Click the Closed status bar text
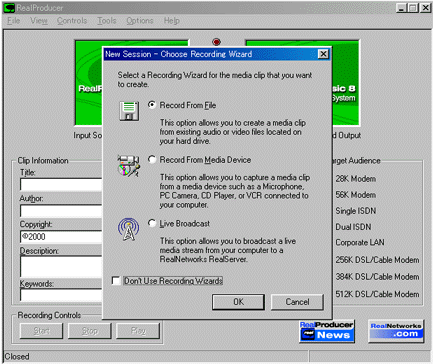 (17, 356)
